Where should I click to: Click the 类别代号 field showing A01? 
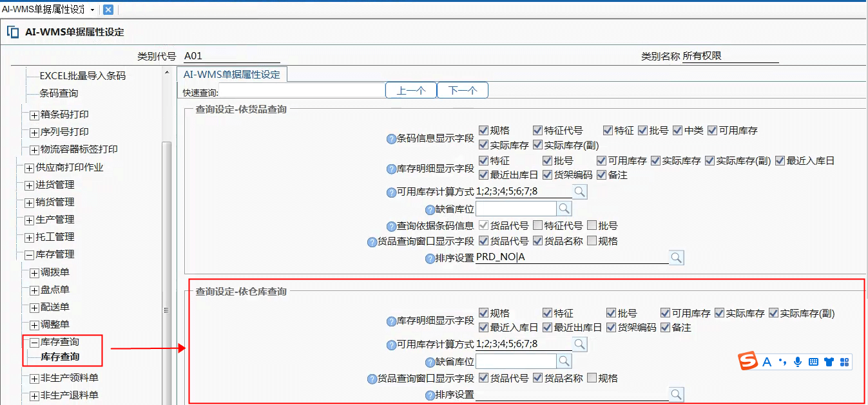click(x=232, y=56)
